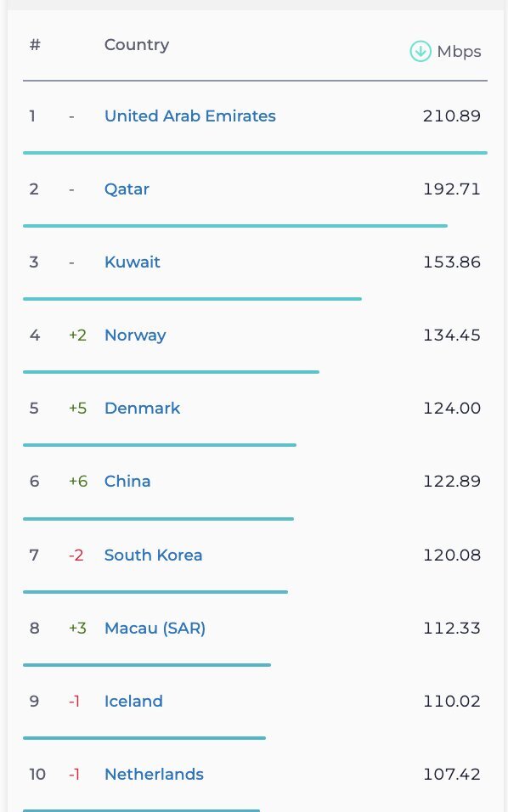Click the Iceland link
The width and height of the screenshot is (508, 812).
[133, 702]
